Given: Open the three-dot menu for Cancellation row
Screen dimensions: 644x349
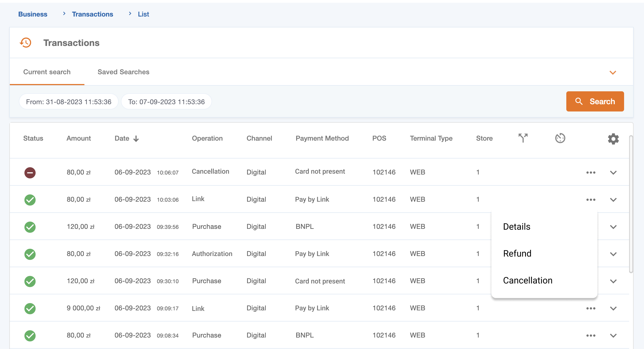Looking at the screenshot, I should [591, 173].
